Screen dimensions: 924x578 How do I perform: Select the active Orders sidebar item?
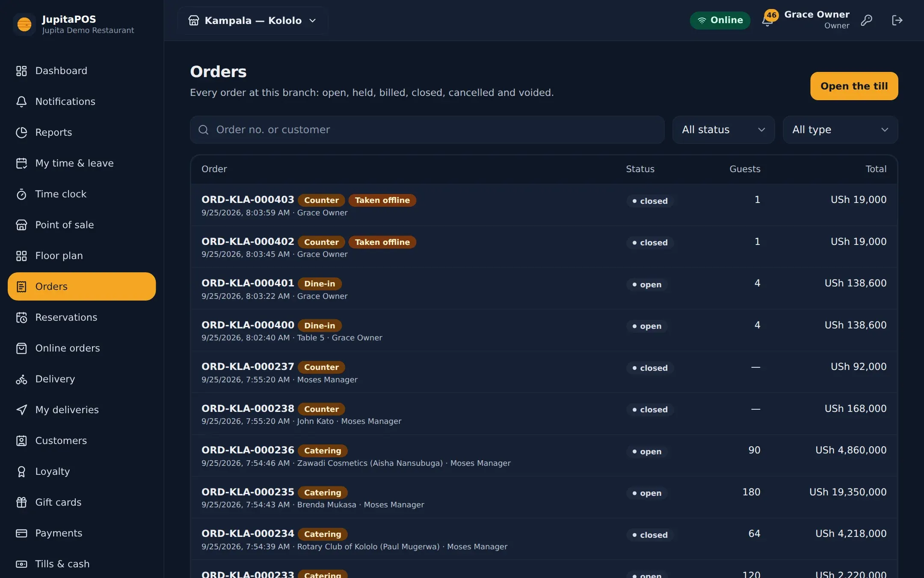[x=82, y=286]
